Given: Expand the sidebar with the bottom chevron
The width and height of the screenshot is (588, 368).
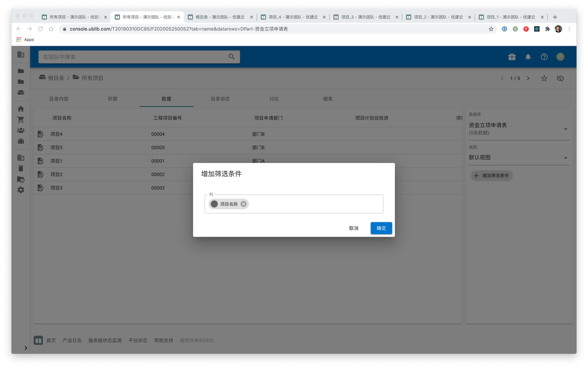Looking at the screenshot, I should pos(26,348).
